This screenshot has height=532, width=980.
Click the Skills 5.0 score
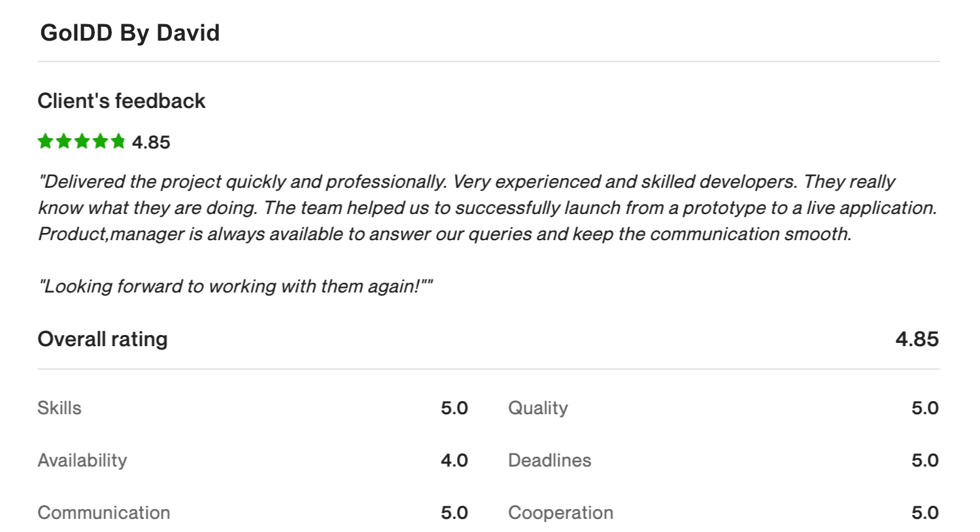tap(454, 408)
